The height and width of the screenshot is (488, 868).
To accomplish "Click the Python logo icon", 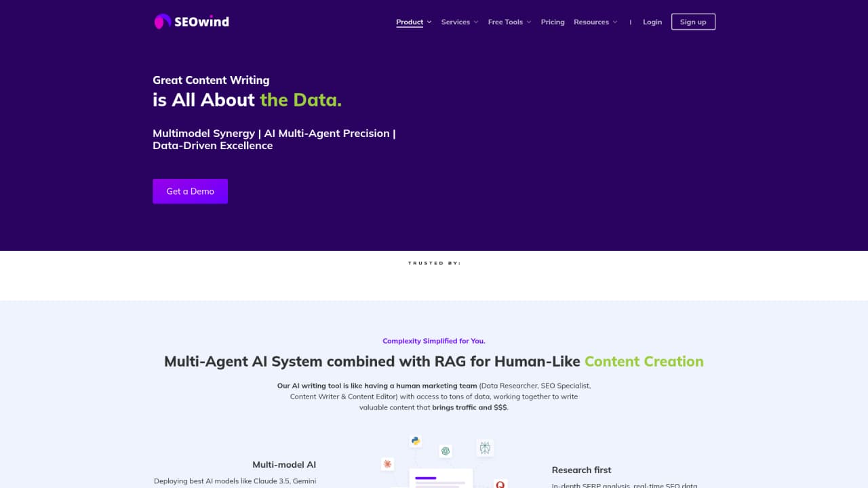I will (x=416, y=441).
